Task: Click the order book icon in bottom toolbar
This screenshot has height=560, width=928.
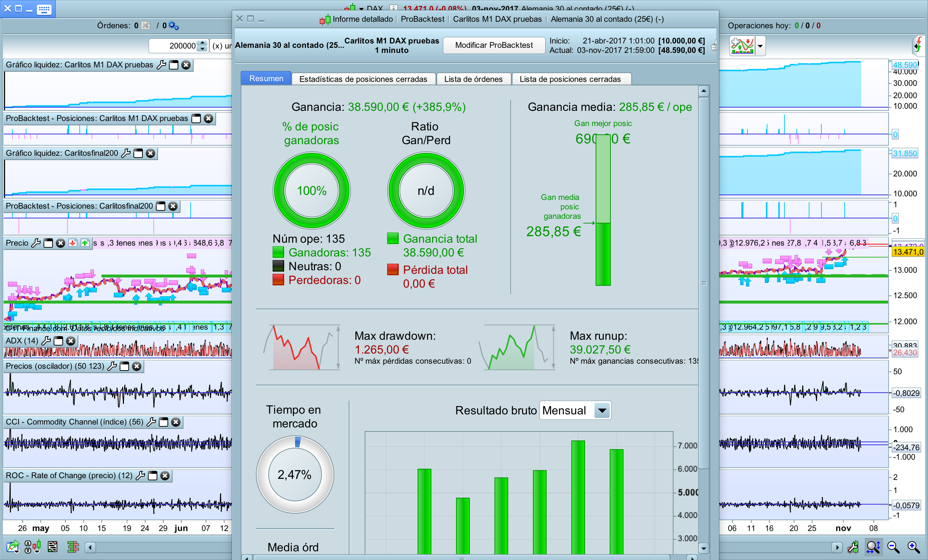Action: click(x=73, y=547)
